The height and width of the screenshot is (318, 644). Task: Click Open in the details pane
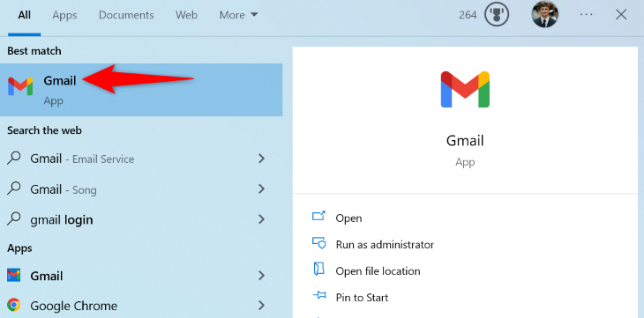pyautogui.click(x=348, y=218)
